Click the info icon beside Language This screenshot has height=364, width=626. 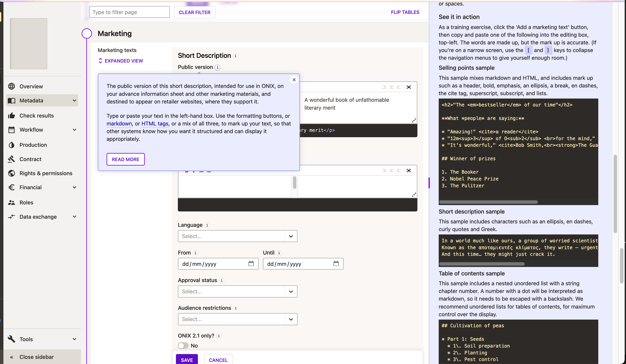point(207,225)
